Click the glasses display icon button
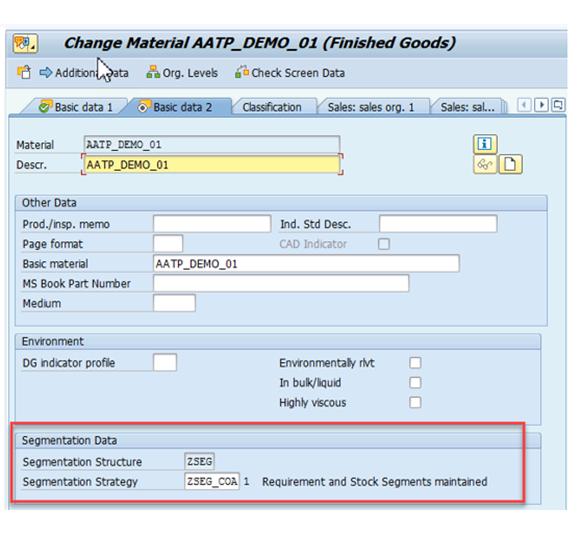 point(485,164)
